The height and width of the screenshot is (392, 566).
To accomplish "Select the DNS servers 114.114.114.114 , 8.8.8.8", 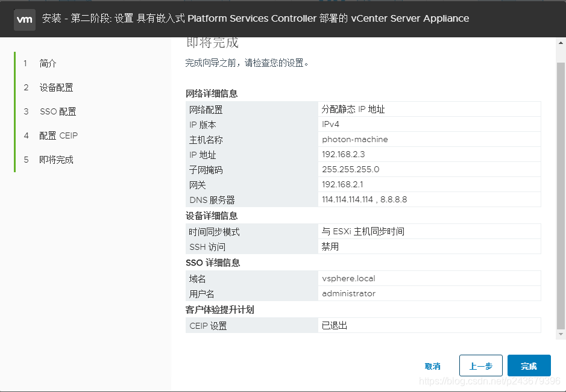I will point(364,199).
